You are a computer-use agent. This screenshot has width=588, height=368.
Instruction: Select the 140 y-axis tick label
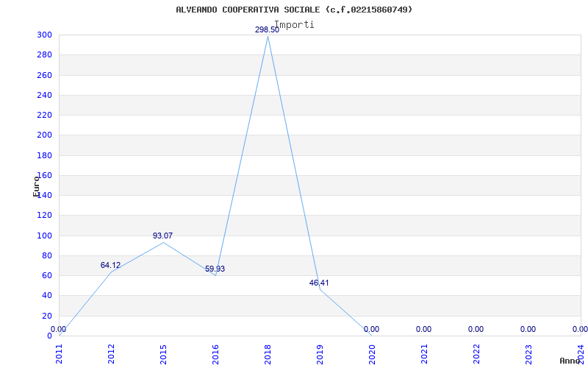pyautogui.click(x=44, y=195)
